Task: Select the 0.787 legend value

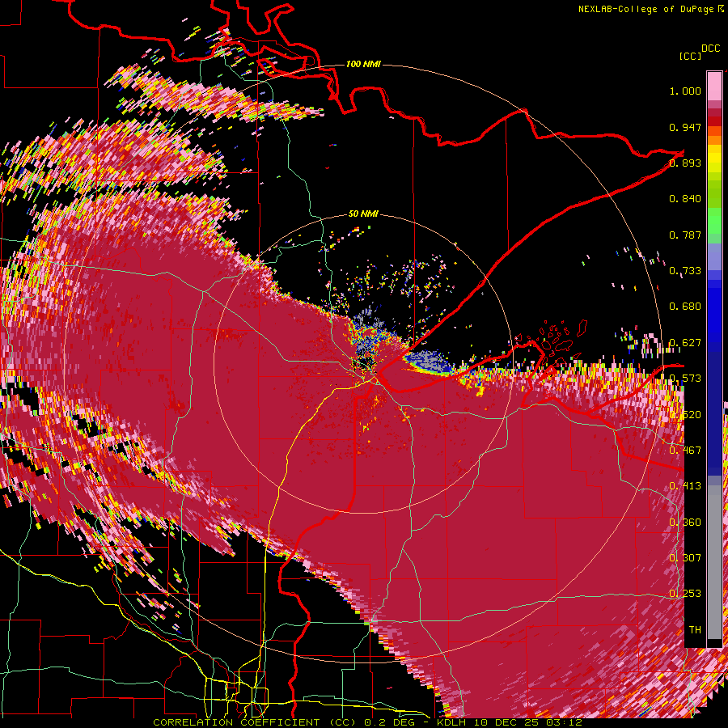Action: (685, 235)
